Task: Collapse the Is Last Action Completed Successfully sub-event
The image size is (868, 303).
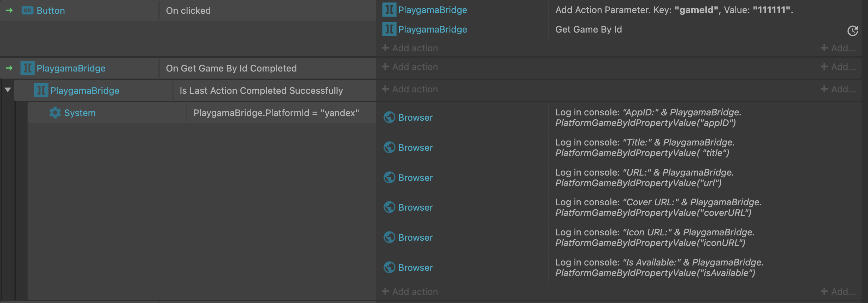Action: 8,90
